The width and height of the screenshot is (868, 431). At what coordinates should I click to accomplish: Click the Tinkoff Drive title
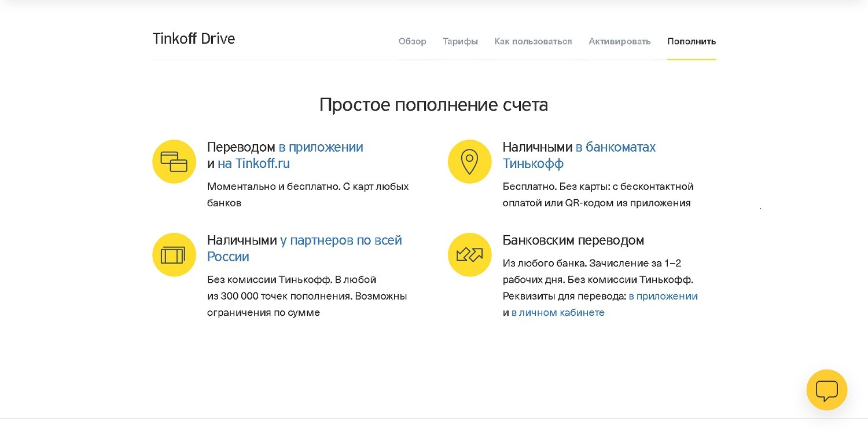pyautogui.click(x=194, y=39)
